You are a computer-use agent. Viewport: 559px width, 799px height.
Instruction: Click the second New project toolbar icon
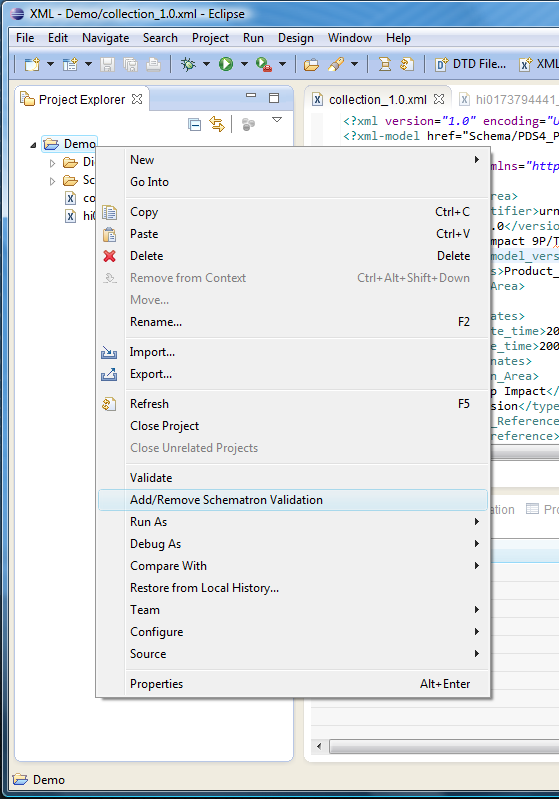[x=70, y=64]
